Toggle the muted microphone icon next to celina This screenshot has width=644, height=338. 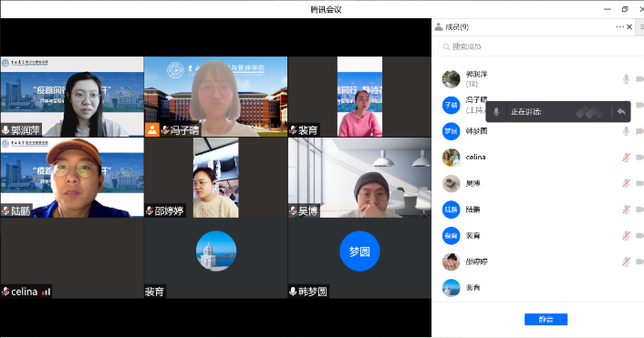626,157
